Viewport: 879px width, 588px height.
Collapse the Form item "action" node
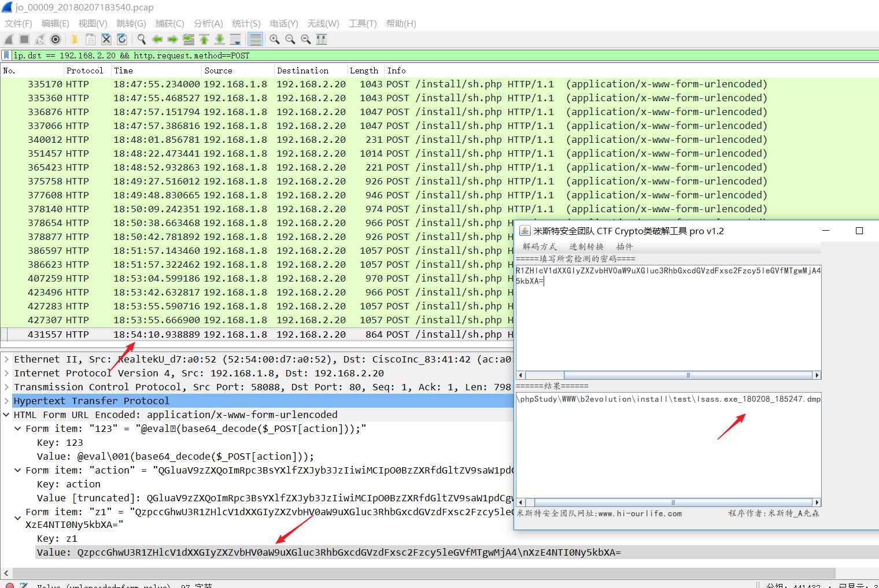18,470
